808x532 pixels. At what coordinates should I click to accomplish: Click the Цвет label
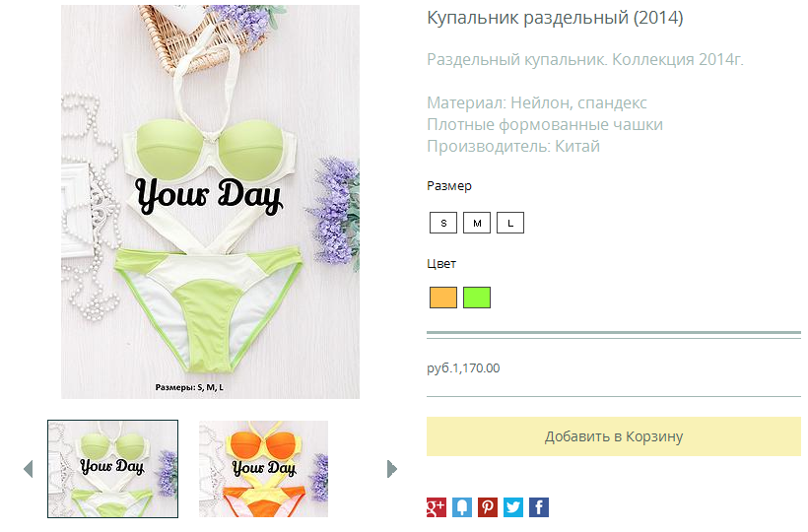click(x=441, y=264)
